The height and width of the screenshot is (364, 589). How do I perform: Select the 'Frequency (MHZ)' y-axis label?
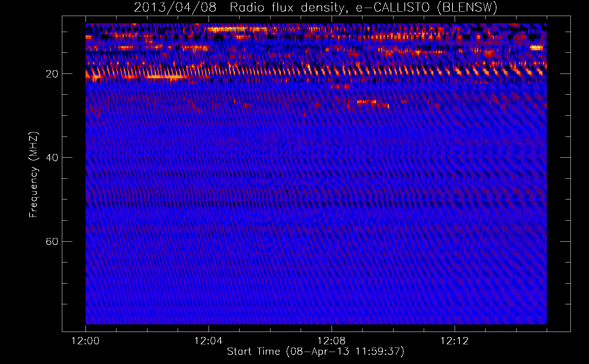tap(33, 175)
